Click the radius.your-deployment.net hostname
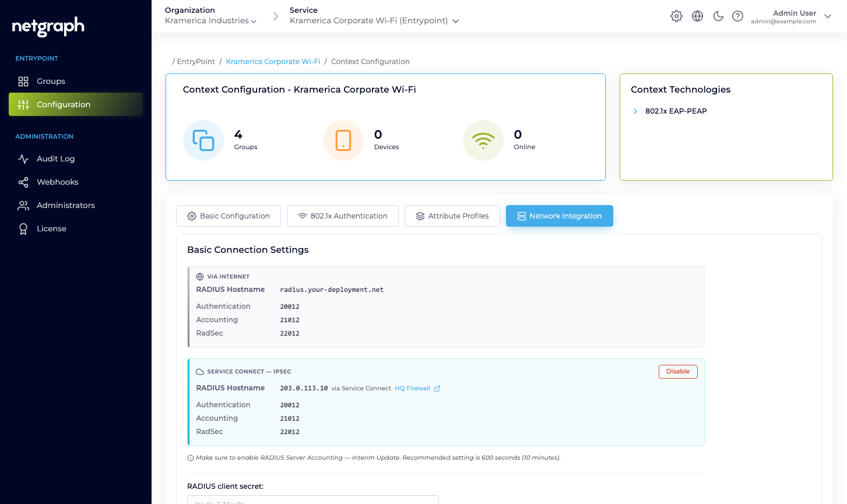 tap(332, 290)
